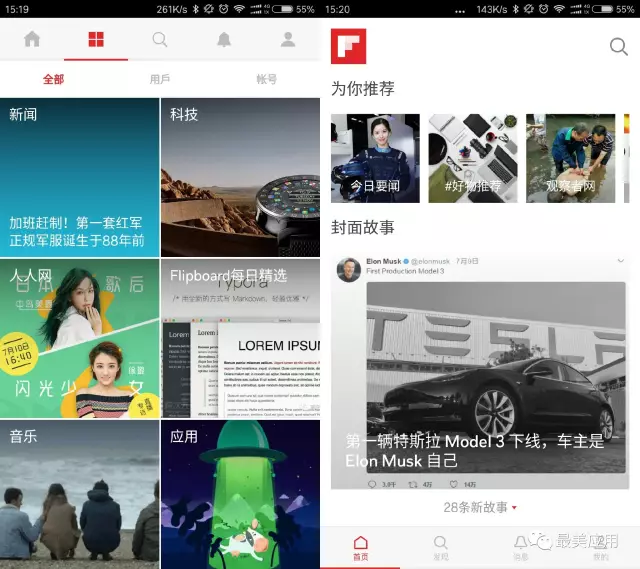640x569 pixels.
Task: Open the 人人网 tile
Action: pyautogui.click(x=80, y=338)
